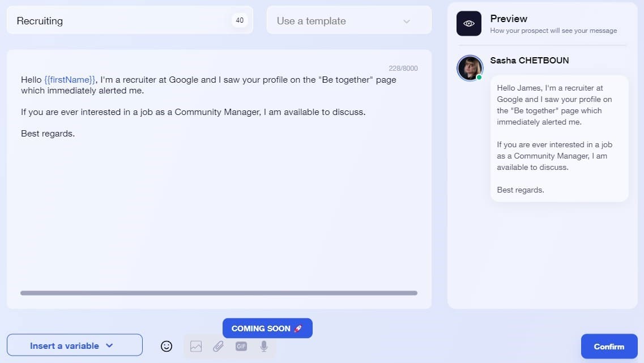Click the Preview eye icon
644x363 pixels.
(x=468, y=23)
